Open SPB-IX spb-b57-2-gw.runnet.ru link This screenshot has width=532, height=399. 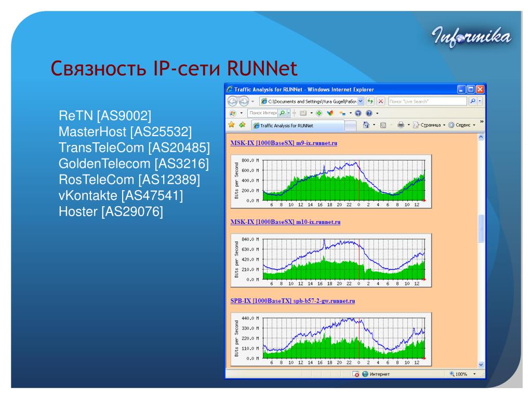point(292,301)
